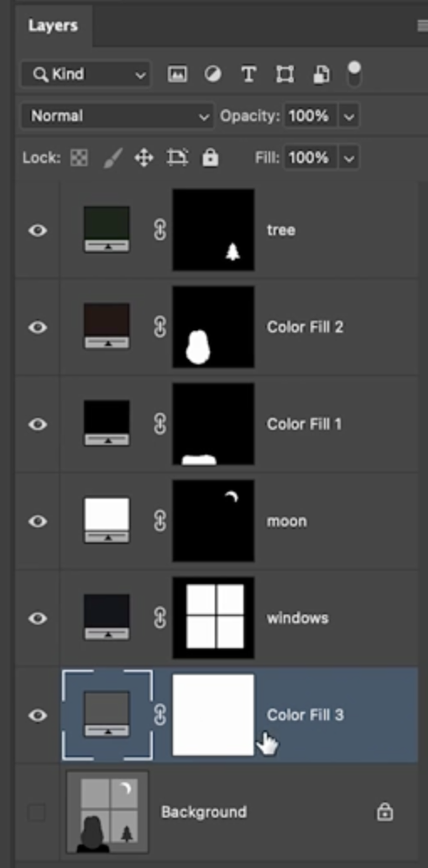Select the Color Fill 2 mask thumbnail
This screenshot has width=428, height=868.
click(x=214, y=327)
